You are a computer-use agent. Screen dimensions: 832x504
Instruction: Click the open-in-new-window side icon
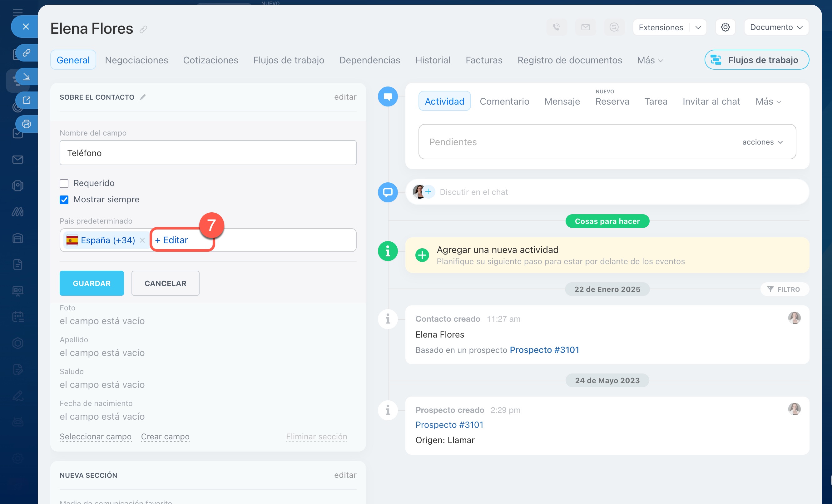pos(26,100)
